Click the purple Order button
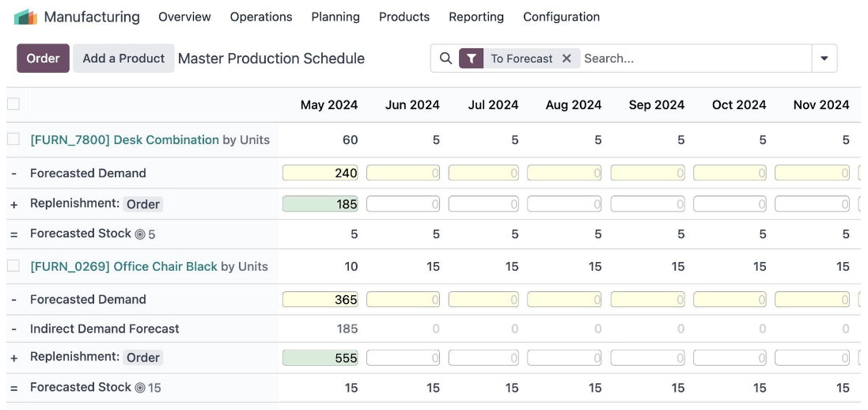This screenshot has width=868, height=410. tap(44, 59)
